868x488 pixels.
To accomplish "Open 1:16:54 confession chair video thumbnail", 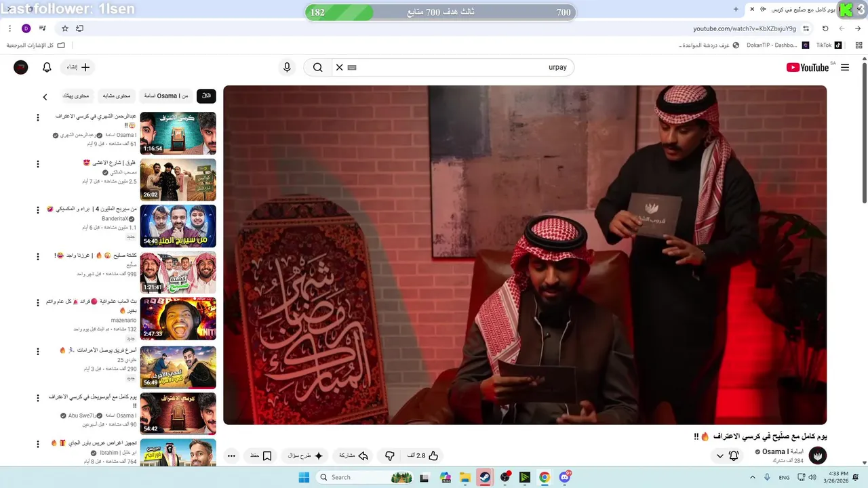I will pyautogui.click(x=178, y=134).
